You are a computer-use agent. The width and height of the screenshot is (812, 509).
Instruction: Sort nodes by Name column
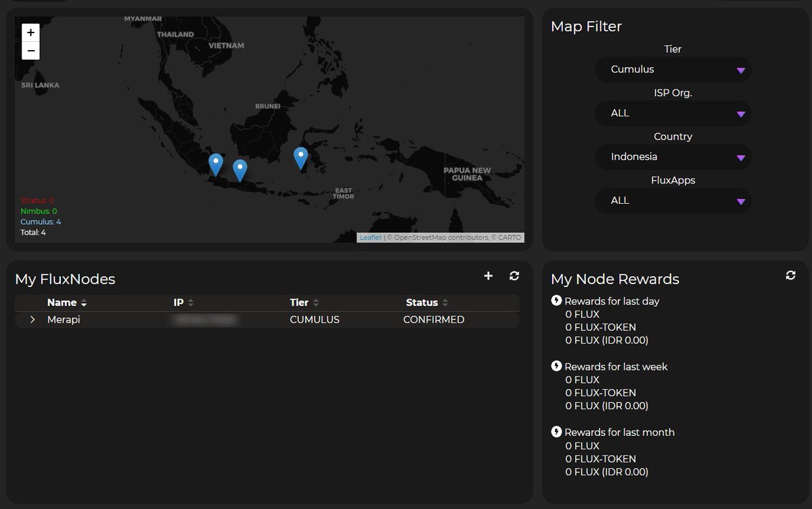pos(67,303)
